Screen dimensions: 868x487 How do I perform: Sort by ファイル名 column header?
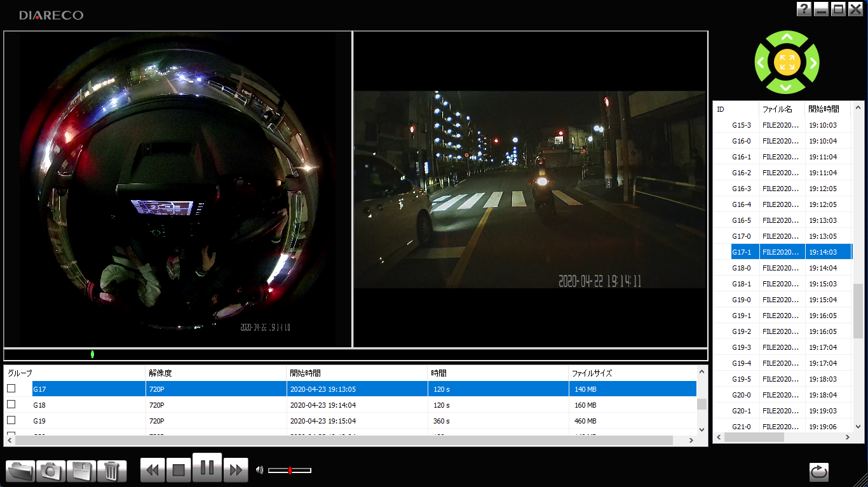click(x=782, y=109)
